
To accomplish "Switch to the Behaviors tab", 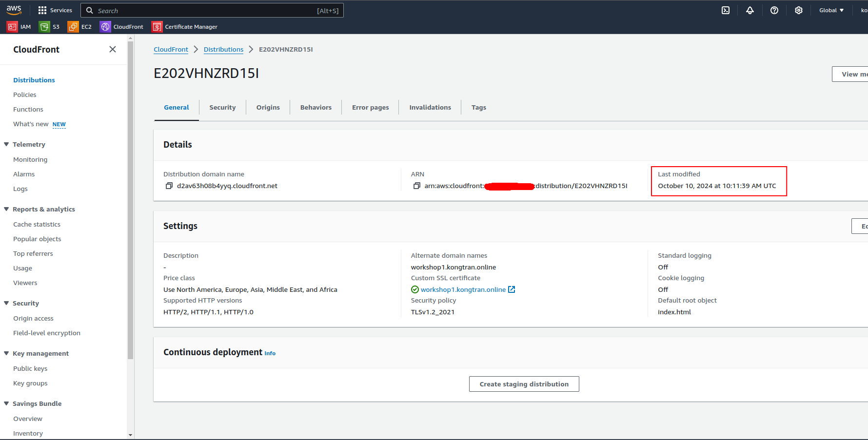I will coord(316,107).
